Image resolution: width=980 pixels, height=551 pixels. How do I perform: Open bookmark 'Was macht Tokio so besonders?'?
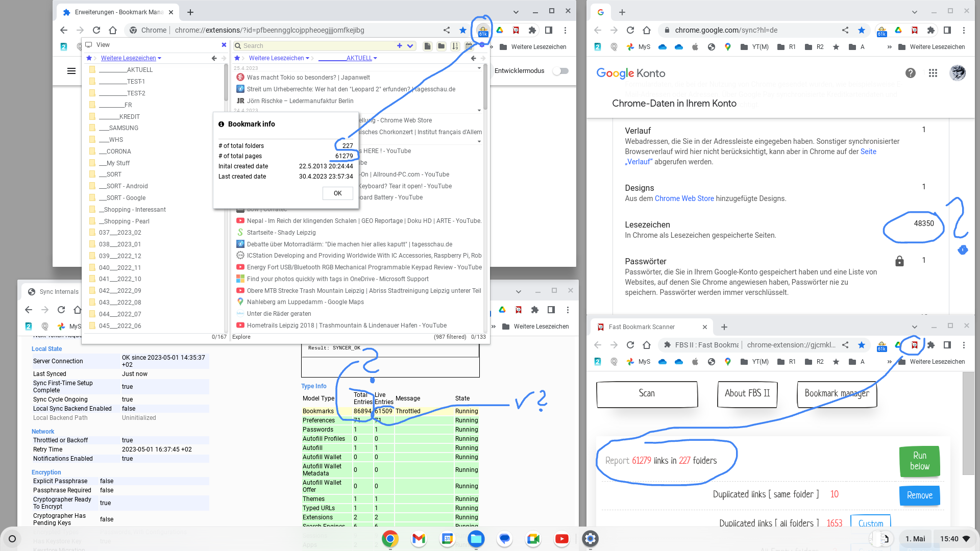pos(308,78)
